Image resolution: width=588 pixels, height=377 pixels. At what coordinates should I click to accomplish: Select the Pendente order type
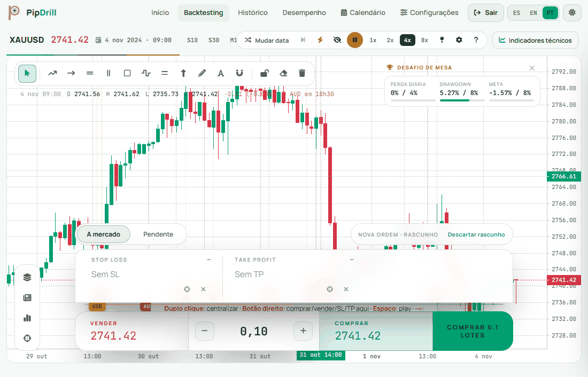click(158, 234)
